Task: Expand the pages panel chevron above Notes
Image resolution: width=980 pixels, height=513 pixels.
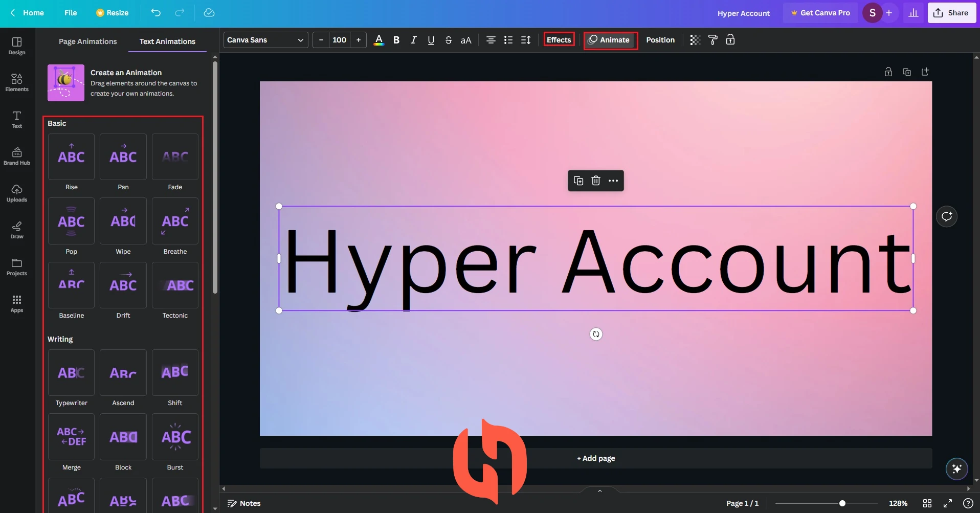Action: click(x=599, y=491)
